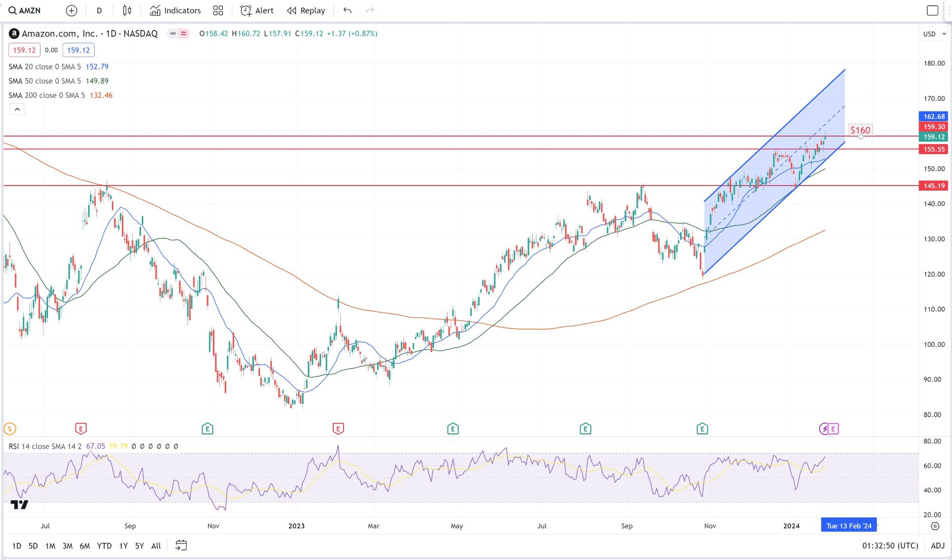
Task: Set range to 5Y
Action: point(139,546)
